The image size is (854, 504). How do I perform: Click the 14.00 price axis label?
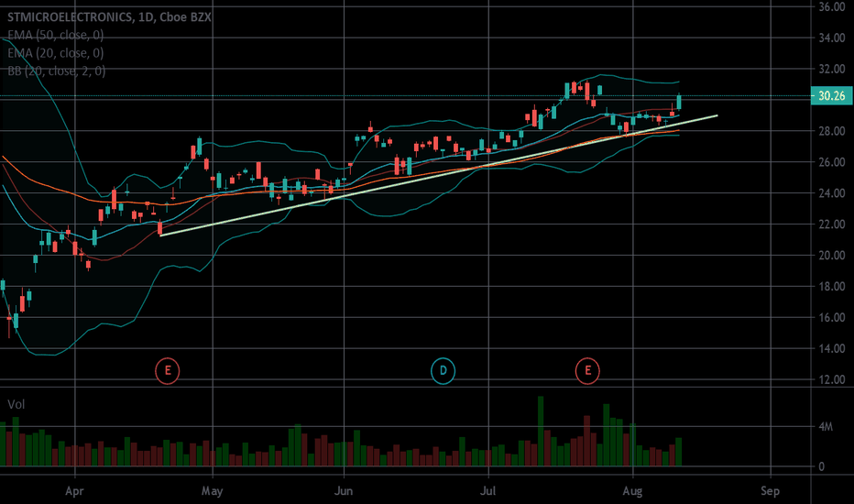point(832,348)
